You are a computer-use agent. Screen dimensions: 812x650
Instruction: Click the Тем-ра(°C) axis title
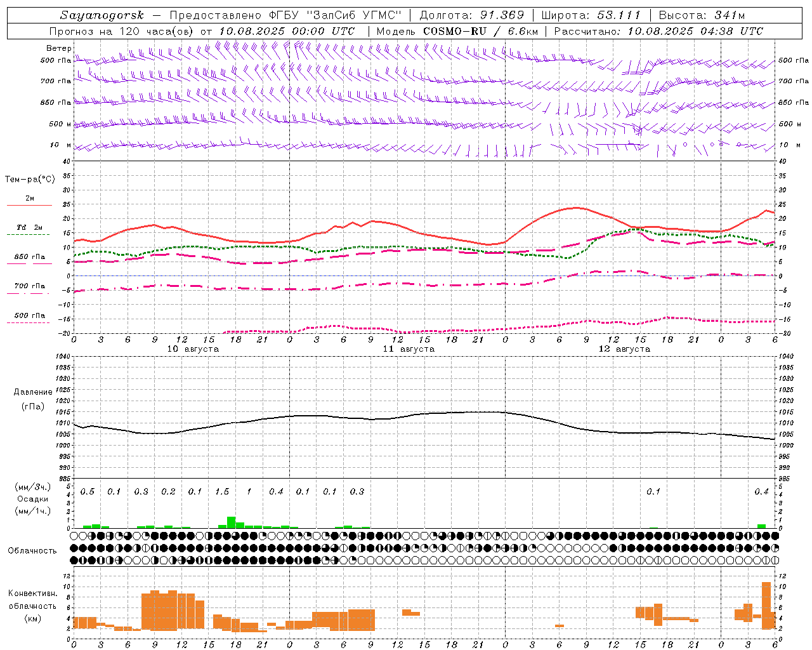click(30, 180)
